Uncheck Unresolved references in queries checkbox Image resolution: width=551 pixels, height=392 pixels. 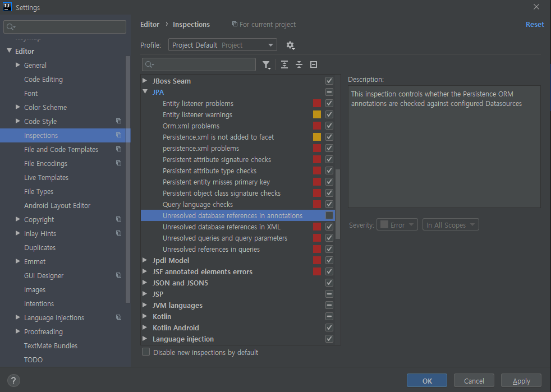[x=329, y=249]
